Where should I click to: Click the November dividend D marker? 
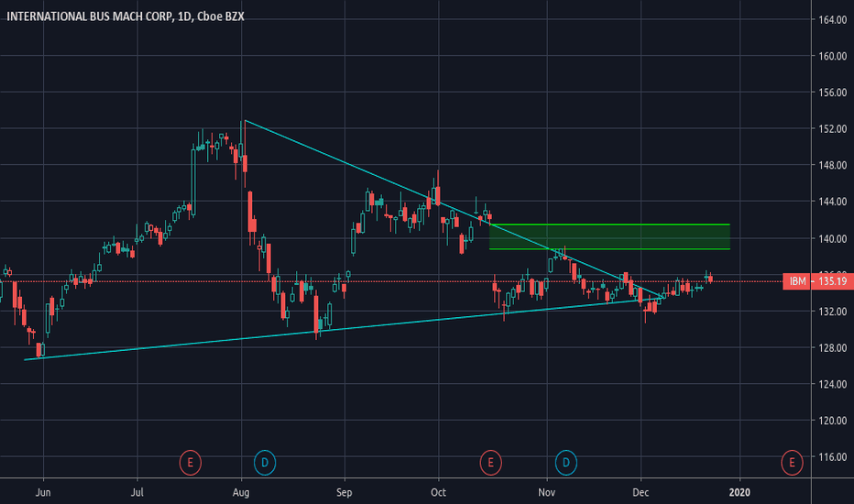[x=566, y=463]
